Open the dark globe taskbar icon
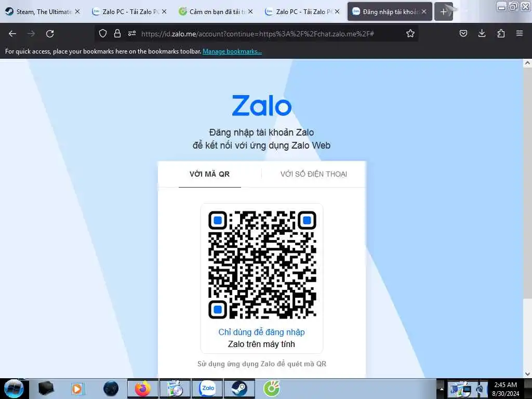 (111, 389)
